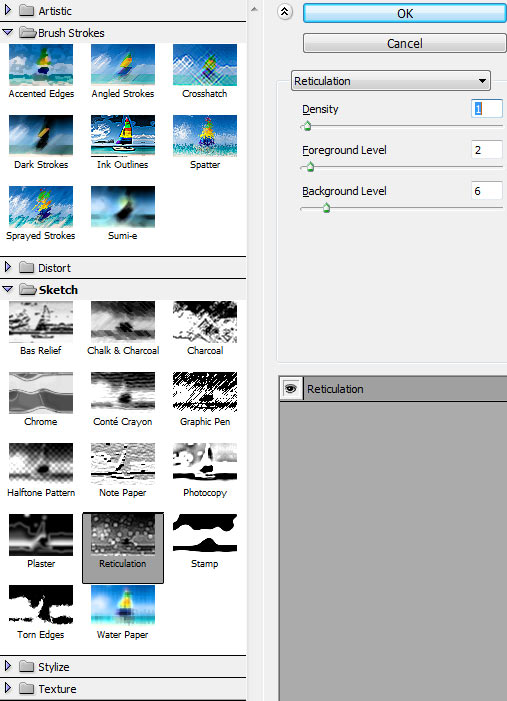Choose the Crosshatch brush stroke filter
507x701 pixels.
[205, 65]
